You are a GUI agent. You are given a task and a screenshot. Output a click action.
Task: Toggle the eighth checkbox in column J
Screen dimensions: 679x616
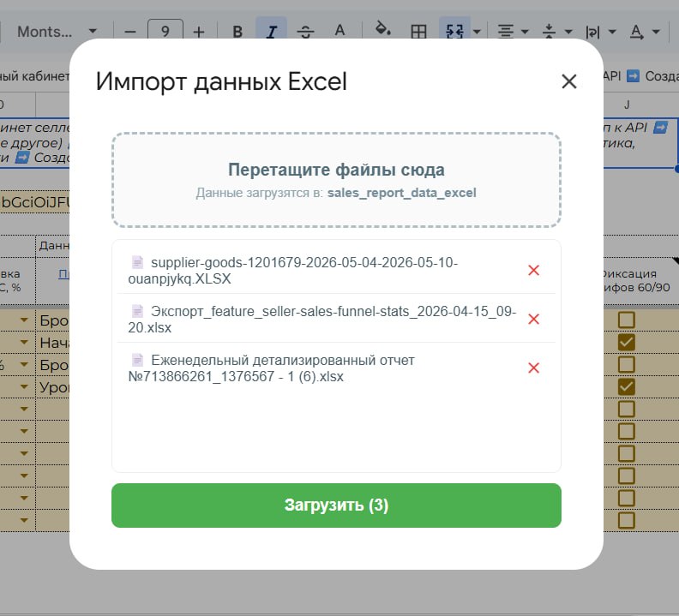pyautogui.click(x=626, y=475)
